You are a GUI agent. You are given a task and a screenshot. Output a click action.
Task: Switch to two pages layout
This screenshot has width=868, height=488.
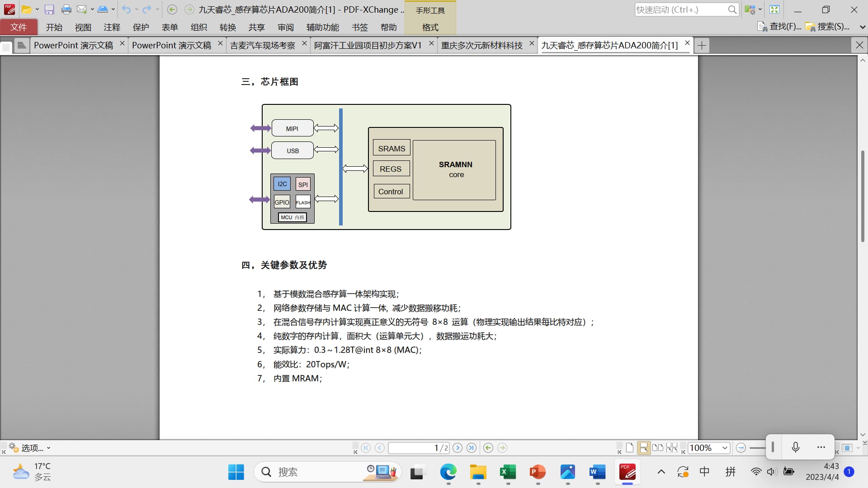point(658,448)
